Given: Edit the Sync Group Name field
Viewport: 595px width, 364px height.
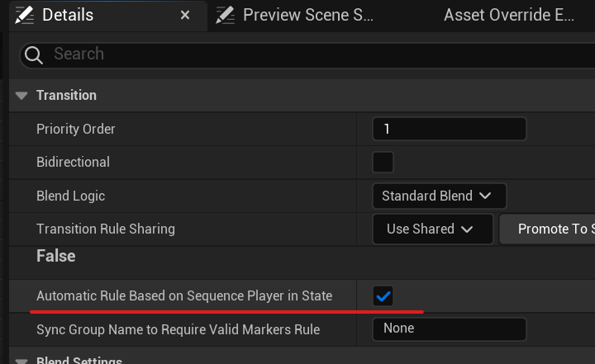Looking at the screenshot, I should pos(450,329).
